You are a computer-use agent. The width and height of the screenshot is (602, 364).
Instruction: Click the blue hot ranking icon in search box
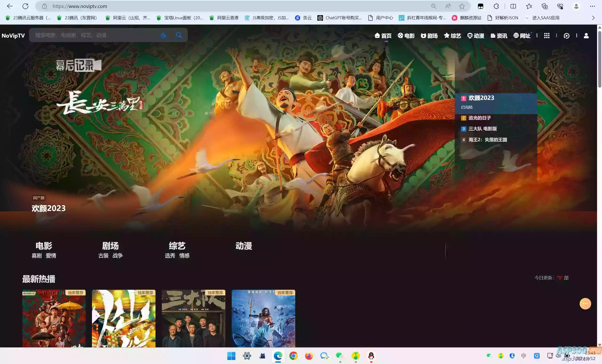coord(163,35)
